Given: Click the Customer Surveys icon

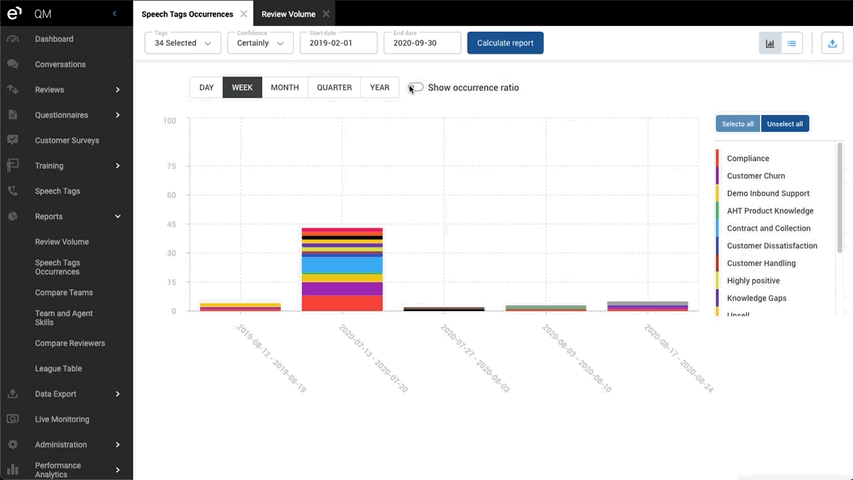Looking at the screenshot, I should [x=13, y=140].
